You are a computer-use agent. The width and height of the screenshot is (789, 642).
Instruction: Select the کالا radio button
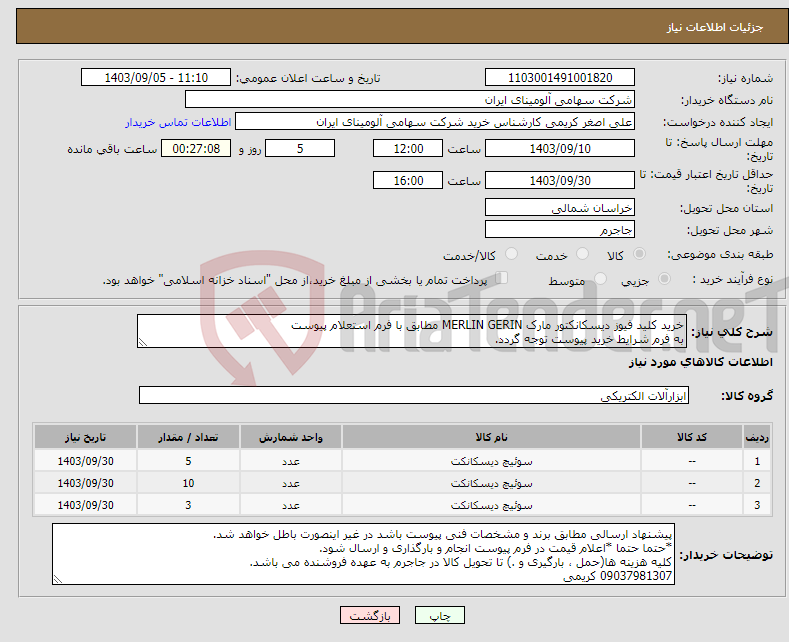639,254
